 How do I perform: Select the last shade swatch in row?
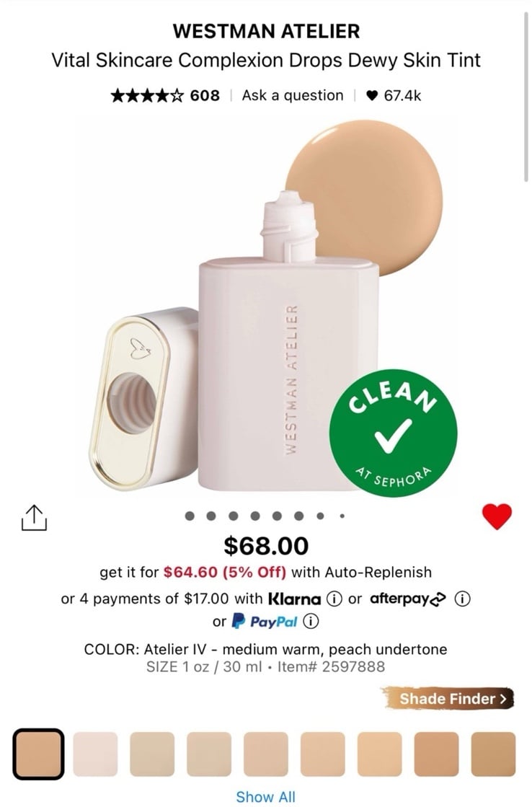point(493,754)
